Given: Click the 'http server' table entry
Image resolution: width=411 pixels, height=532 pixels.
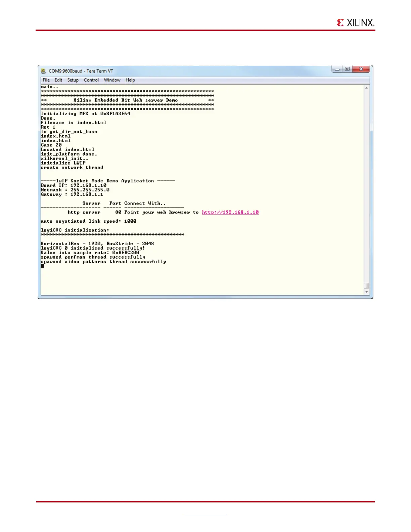Looking at the screenshot, I should tap(84, 212).
